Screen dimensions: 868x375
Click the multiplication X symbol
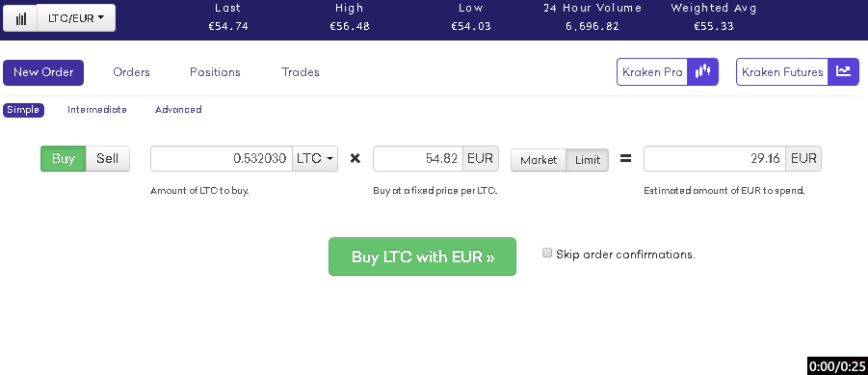point(355,159)
